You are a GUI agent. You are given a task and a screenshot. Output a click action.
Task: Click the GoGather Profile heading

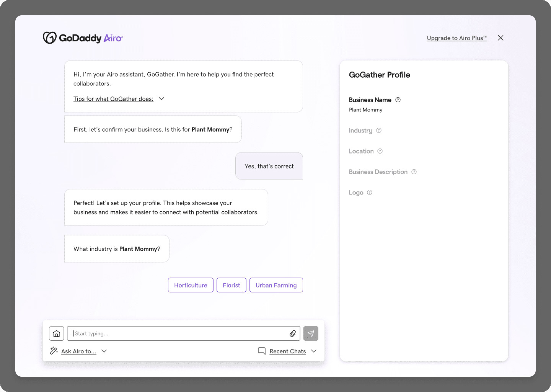click(379, 75)
